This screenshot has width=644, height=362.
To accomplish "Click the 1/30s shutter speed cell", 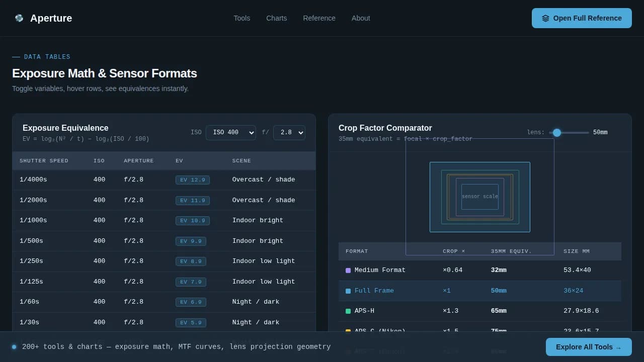I will (29, 322).
